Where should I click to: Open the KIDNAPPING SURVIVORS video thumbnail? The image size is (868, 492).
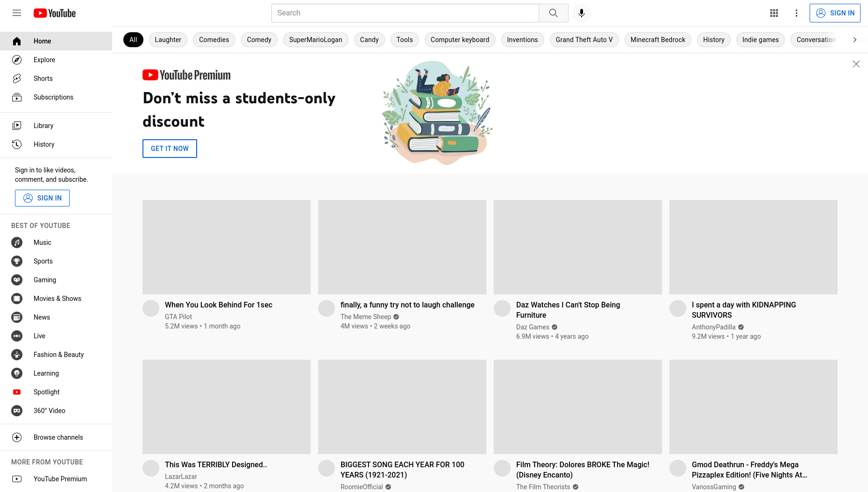[754, 247]
